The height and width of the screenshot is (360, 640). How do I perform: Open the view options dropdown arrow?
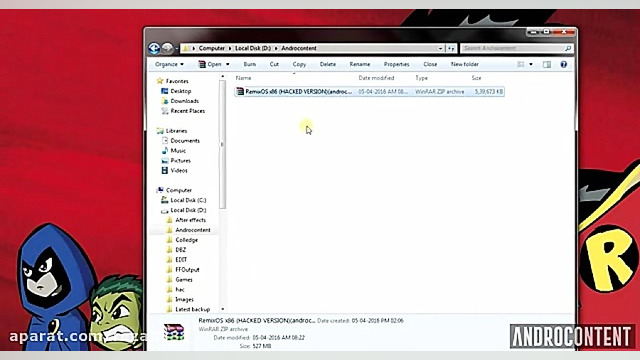pos(531,64)
